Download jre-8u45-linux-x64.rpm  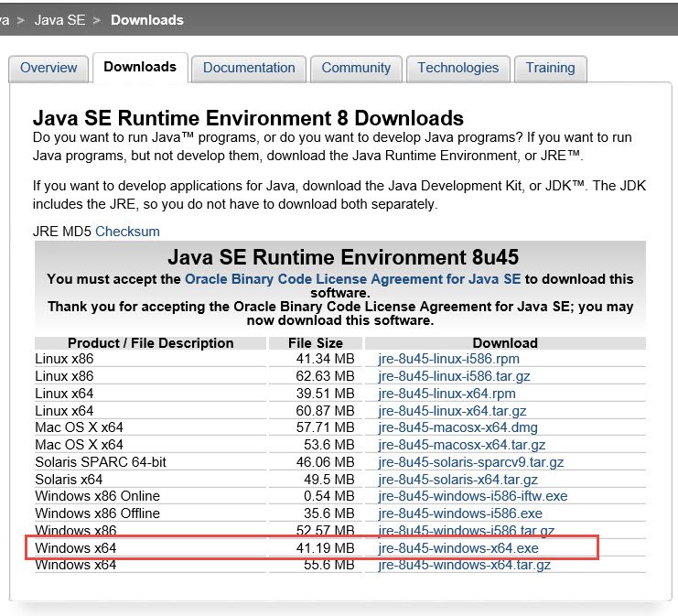[447, 394]
